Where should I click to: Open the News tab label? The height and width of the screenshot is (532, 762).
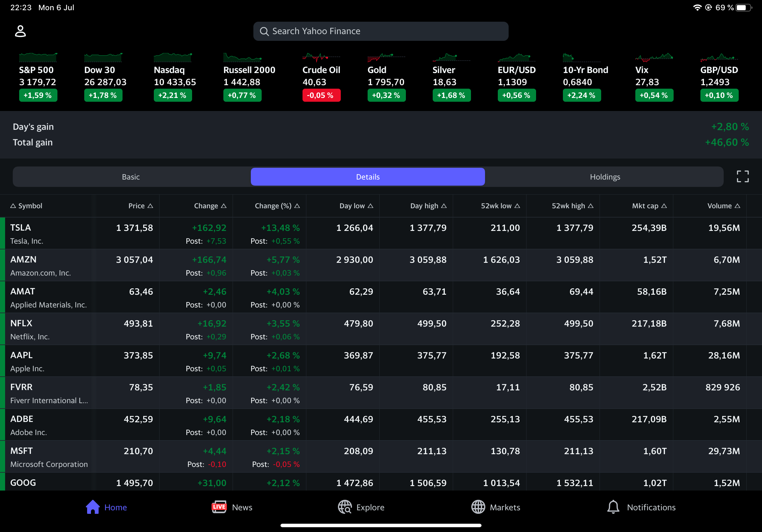click(242, 507)
